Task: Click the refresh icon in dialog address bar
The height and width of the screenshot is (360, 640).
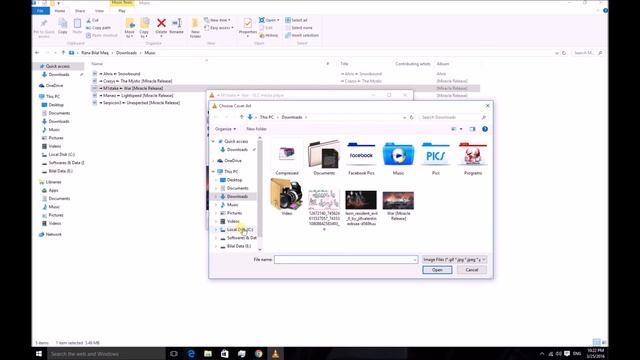Action: 411,117
